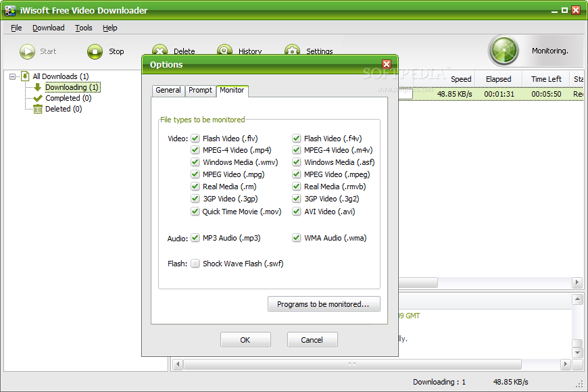Click OK in Options dialog
Viewport: 588px width, 392px height.
[245, 339]
